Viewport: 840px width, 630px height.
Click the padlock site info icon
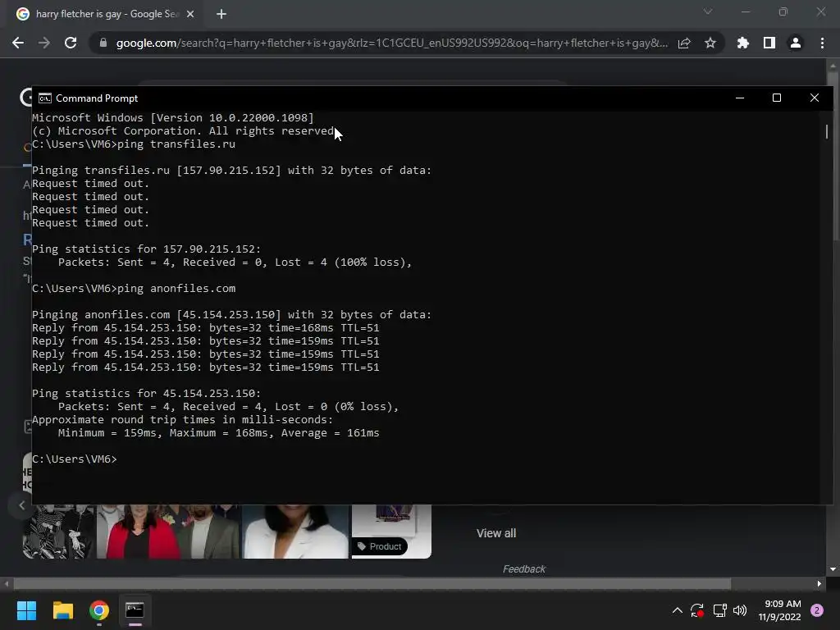103,43
